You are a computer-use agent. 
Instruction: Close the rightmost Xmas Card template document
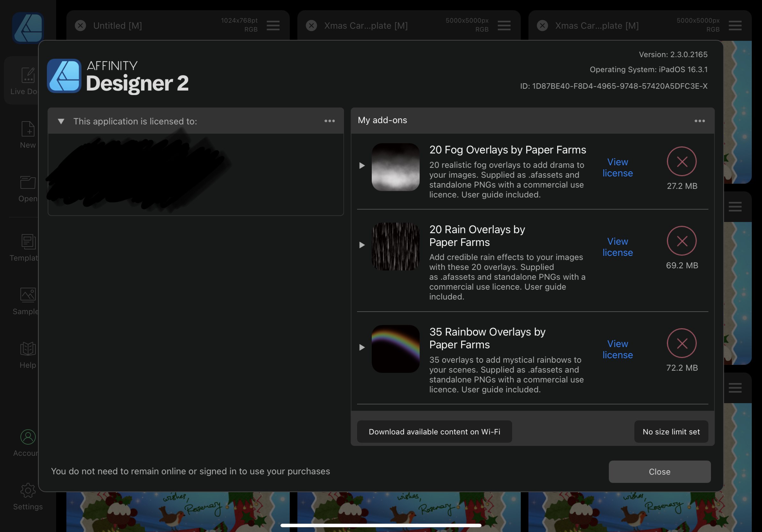point(542,26)
